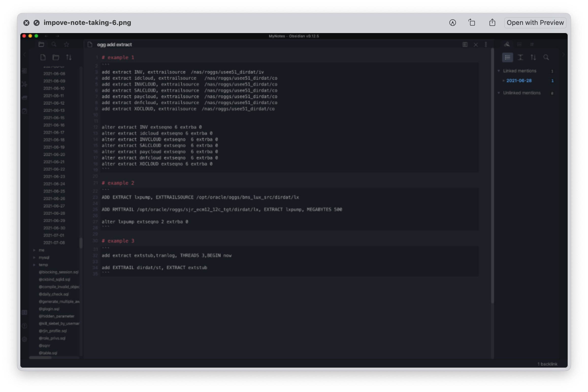Open the third left-ribbon icon below graph view

[24, 98]
